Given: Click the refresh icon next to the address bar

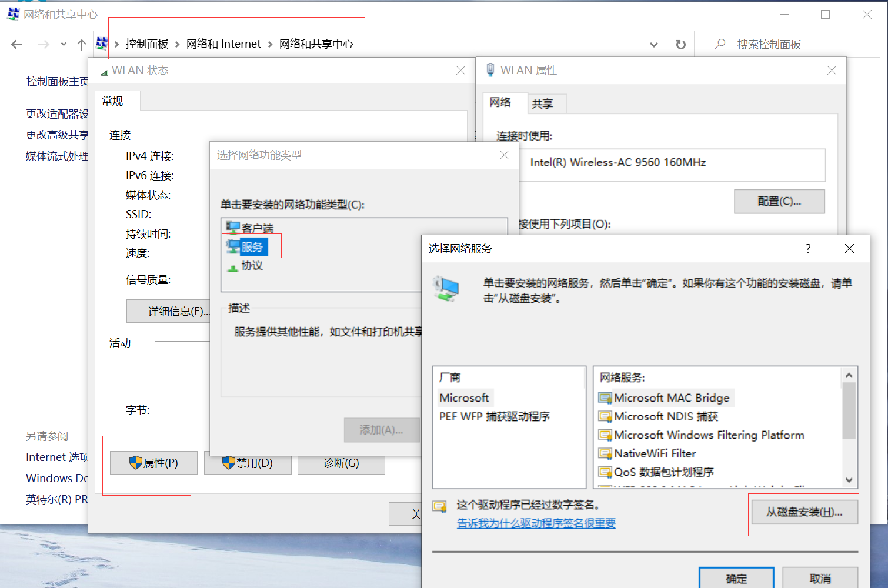Looking at the screenshot, I should click(680, 44).
